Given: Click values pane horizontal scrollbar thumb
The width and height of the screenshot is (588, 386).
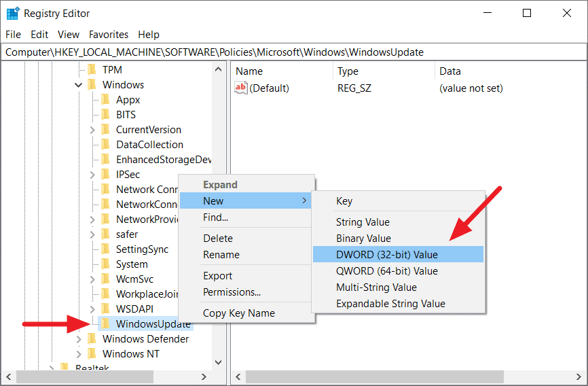Looking at the screenshot, I should pyautogui.click(x=375, y=376).
